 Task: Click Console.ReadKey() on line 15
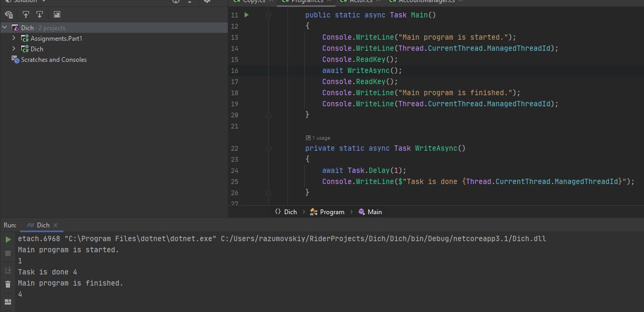coord(358,59)
